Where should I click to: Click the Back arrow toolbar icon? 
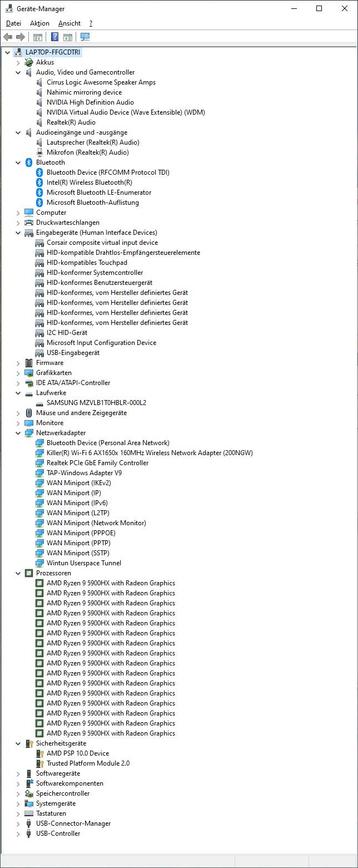[8, 37]
